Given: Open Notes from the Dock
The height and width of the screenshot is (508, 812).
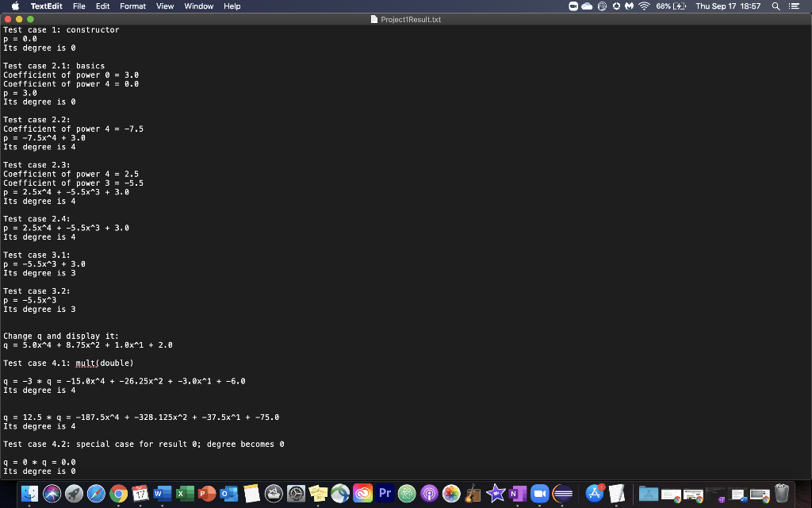Looking at the screenshot, I should 251,494.
